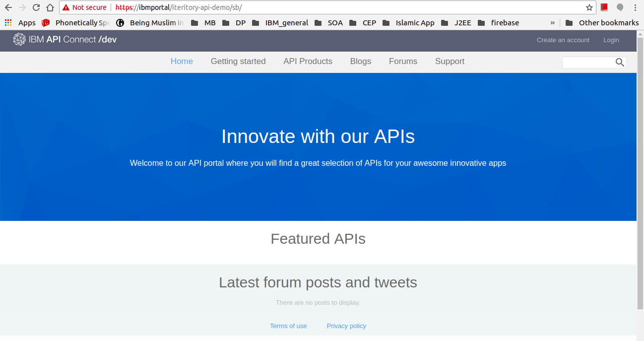Click the browser back arrow
This screenshot has width=644, height=341.
coord(8,7)
